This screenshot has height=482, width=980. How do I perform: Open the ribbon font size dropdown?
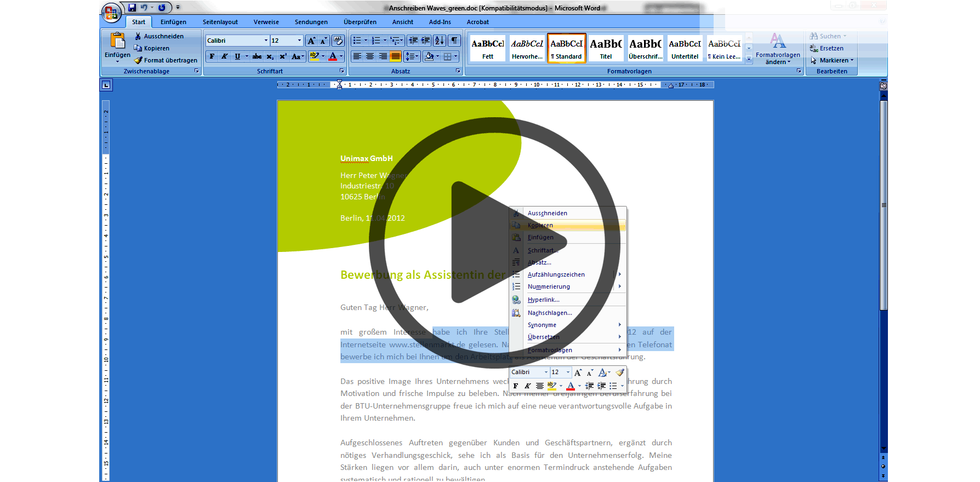[299, 41]
